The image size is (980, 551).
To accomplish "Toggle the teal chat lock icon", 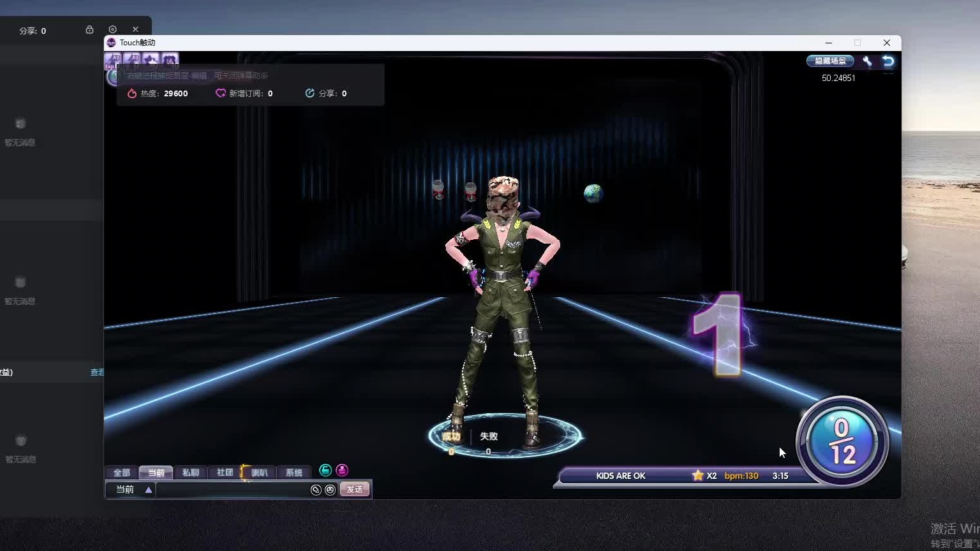I will click(x=325, y=471).
